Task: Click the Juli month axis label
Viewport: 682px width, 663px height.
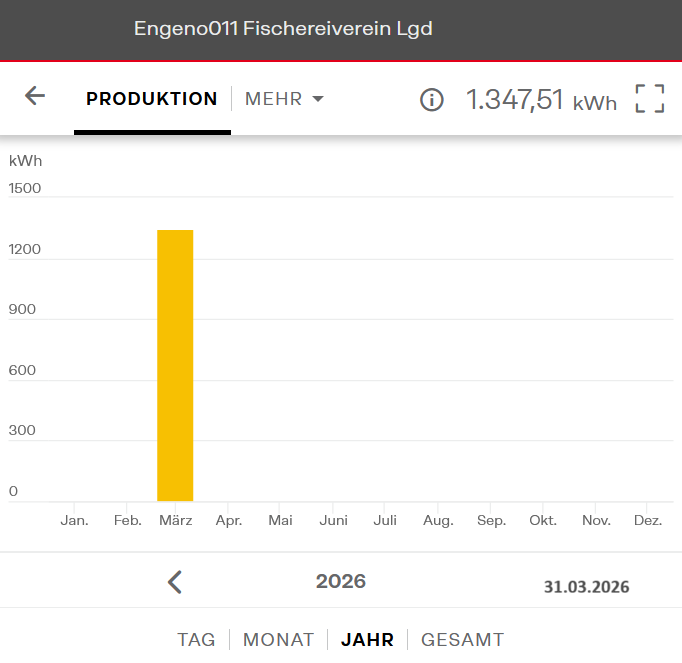Action: pyautogui.click(x=385, y=521)
